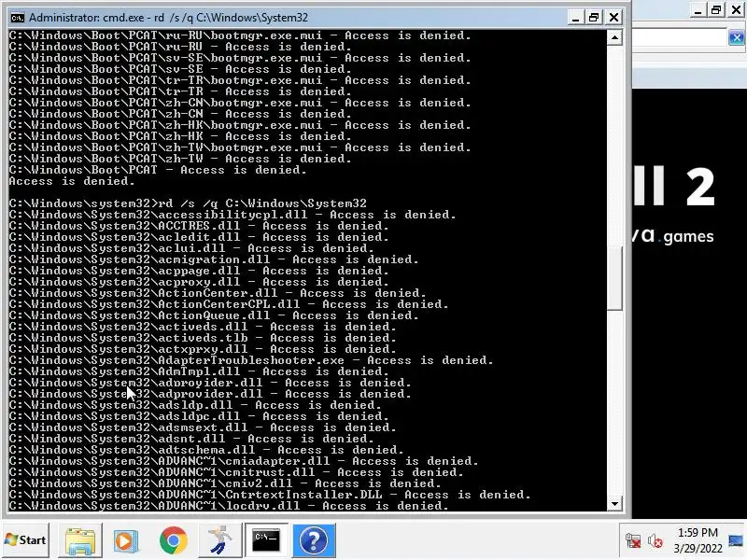The height and width of the screenshot is (560, 747).
Task: Click the acproxy.dll line
Action: tap(199, 282)
